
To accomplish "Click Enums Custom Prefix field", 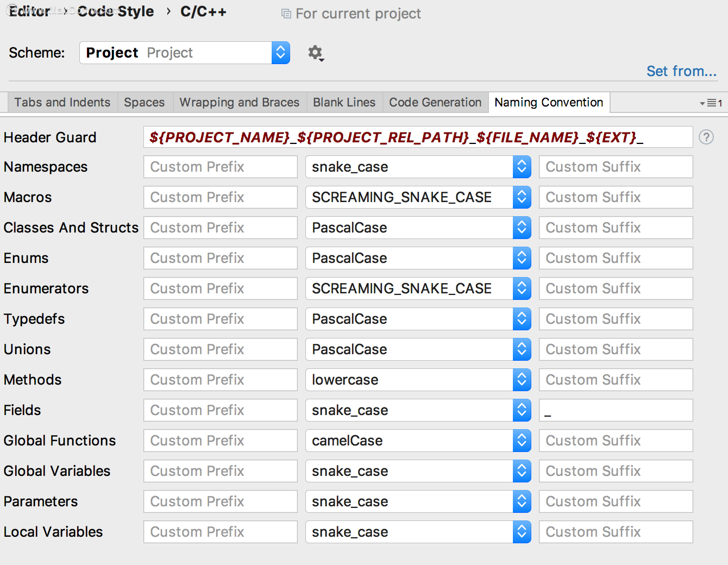I will [x=221, y=258].
